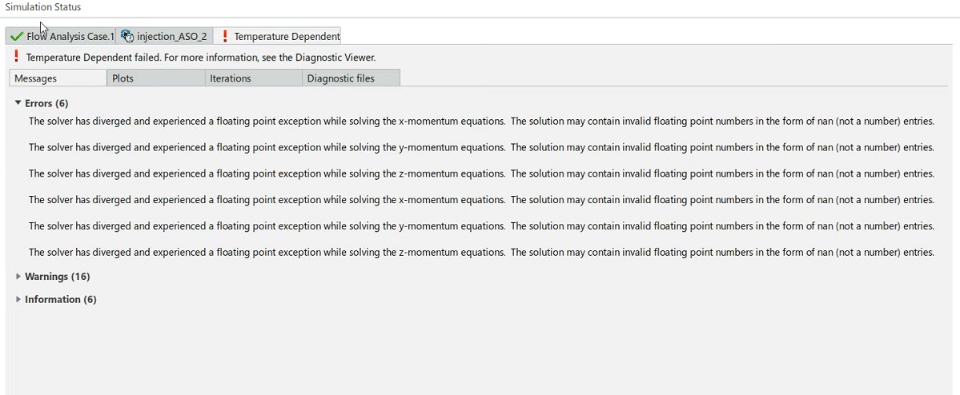
Task: Select the first y-momentum error message
Action: (481, 148)
